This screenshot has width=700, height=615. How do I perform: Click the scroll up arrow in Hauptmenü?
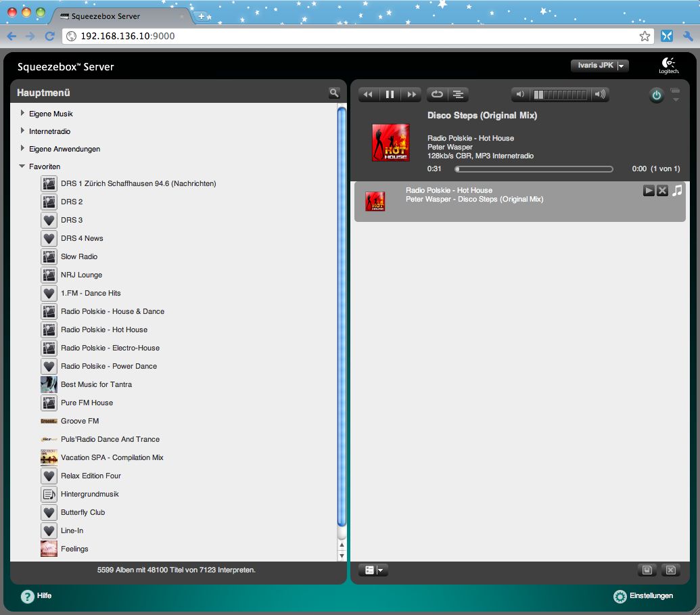pos(342,545)
